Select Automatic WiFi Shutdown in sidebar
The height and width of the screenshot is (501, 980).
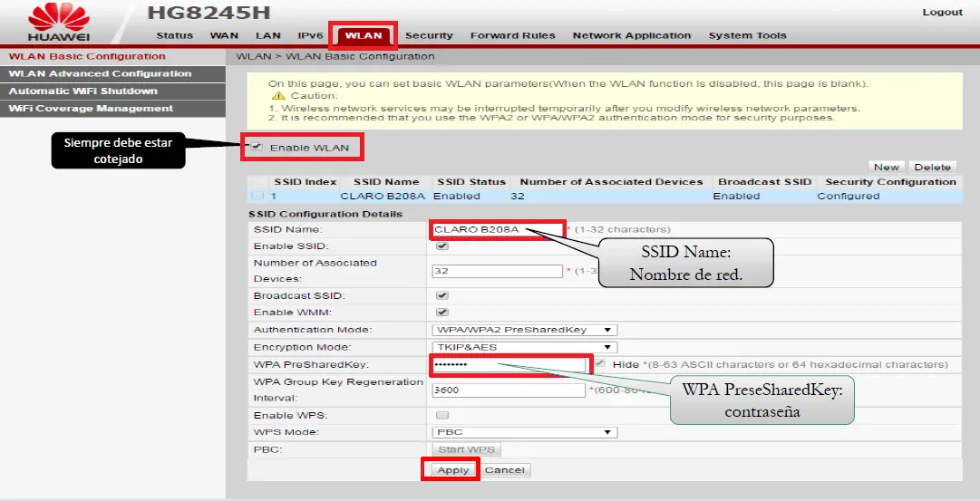112,92
